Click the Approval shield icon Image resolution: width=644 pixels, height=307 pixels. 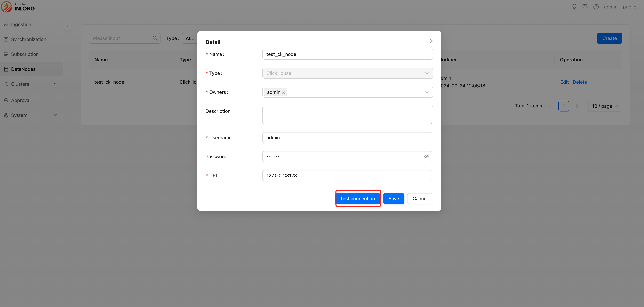pyautogui.click(x=6, y=100)
